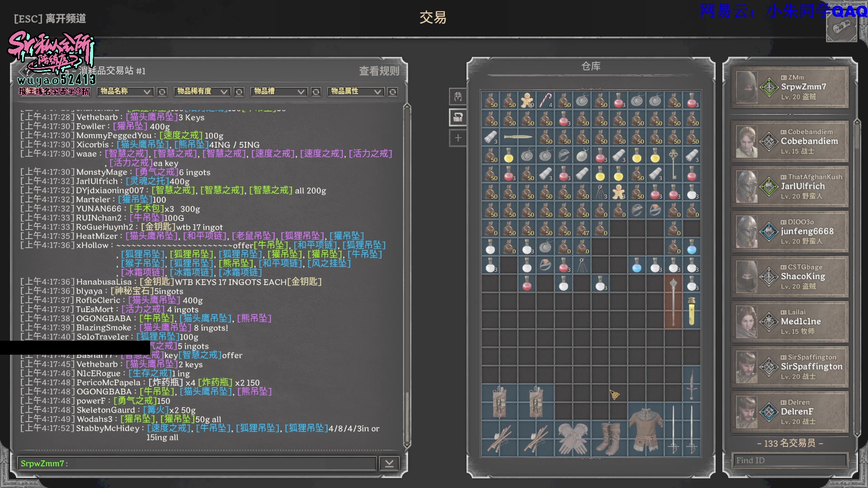Click the name StabbyMcHidey in chat
The image size is (868, 488).
click(x=108, y=428)
